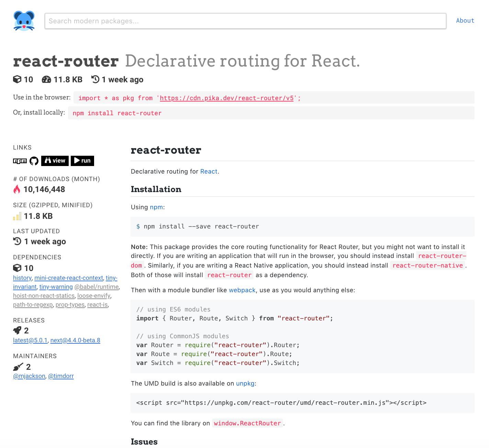Open the unpkg link
This screenshot has width=489, height=448.
tap(245, 384)
